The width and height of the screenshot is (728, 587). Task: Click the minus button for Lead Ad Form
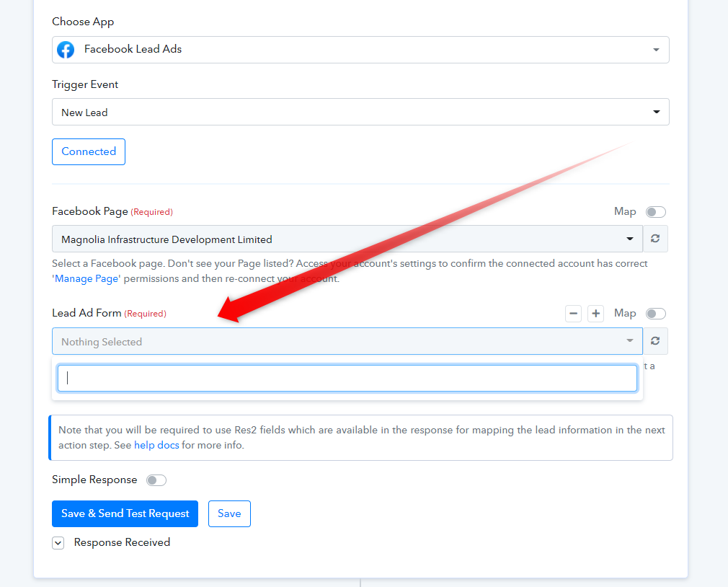(574, 314)
